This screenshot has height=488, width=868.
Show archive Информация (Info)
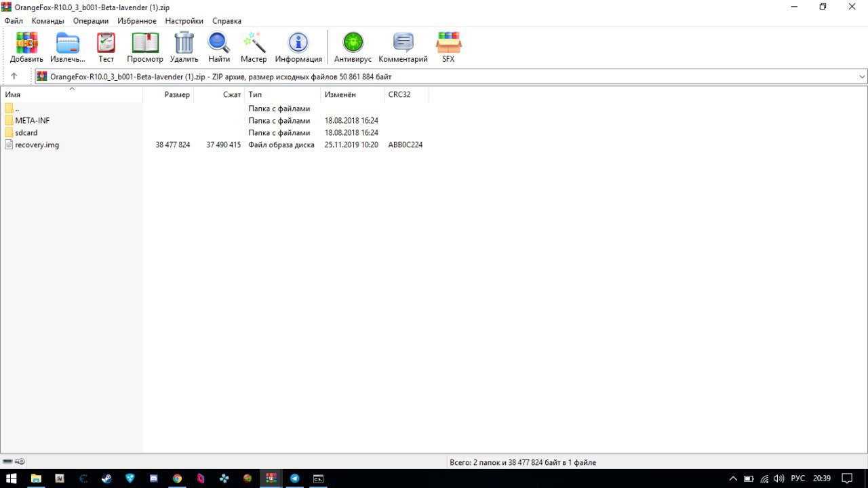point(298,47)
